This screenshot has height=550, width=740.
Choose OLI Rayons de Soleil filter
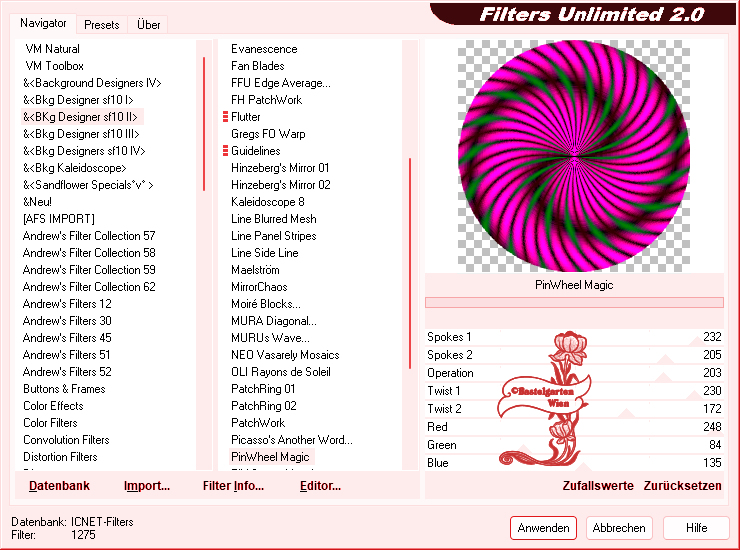(281, 372)
